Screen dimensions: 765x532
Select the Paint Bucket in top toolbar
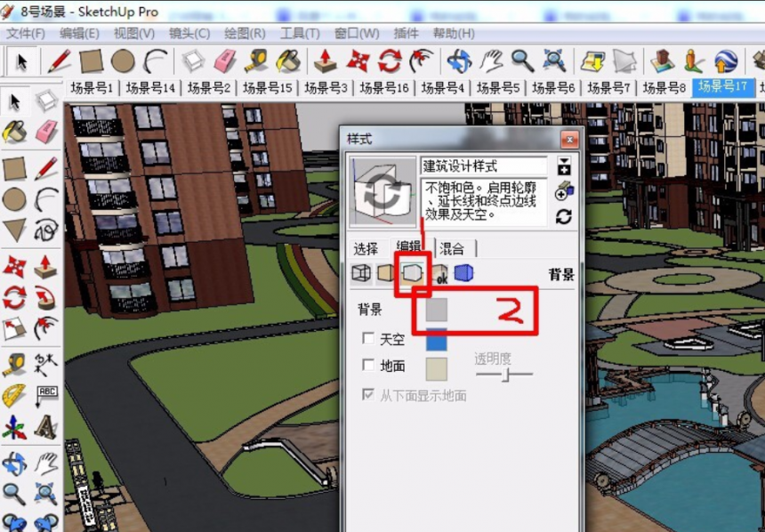288,61
